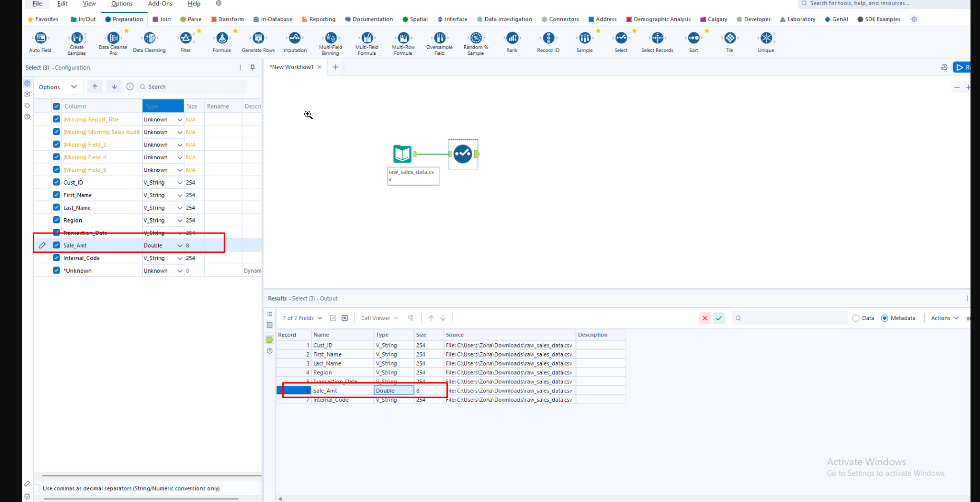The image size is (980, 502).
Task: Click the Auto Field tool icon
Action: pyautogui.click(x=41, y=38)
